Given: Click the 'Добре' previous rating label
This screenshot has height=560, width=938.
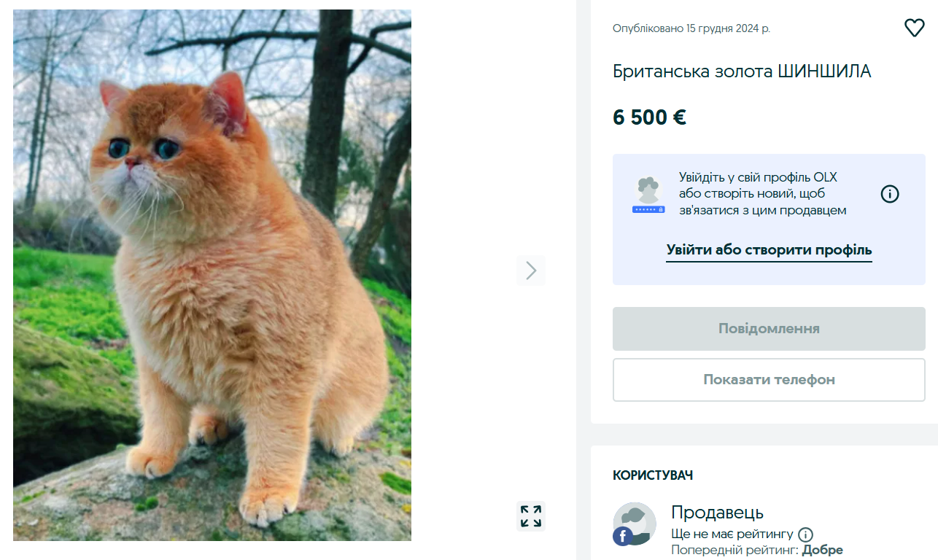Looking at the screenshot, I should 824,549.
